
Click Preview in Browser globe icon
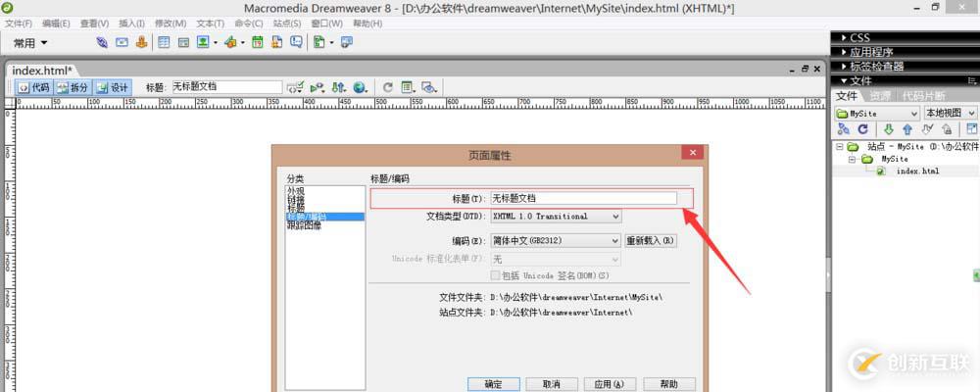(x=360, y=87)
